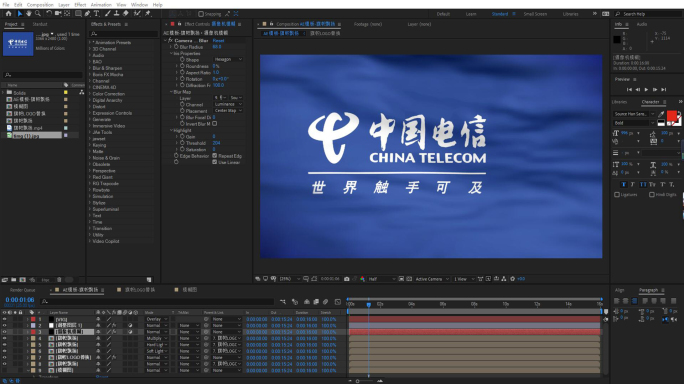Click the Effects & Presets search field

click(124, 34)
